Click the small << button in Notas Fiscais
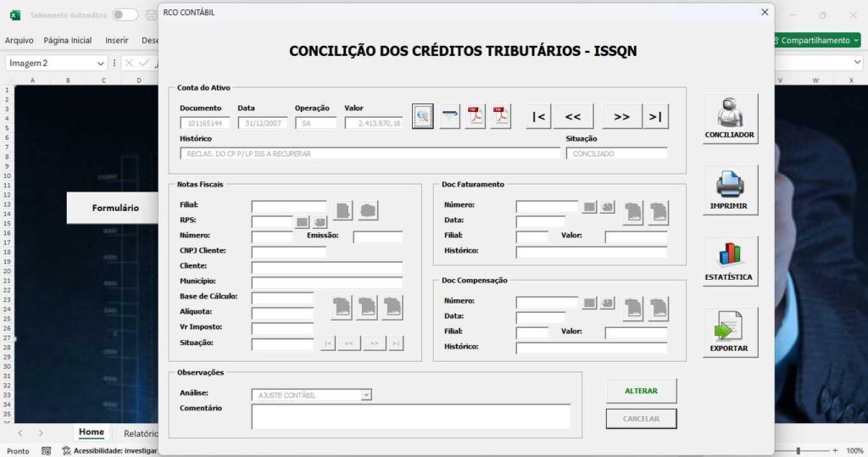Image resolution: width=868 pixels, height=457 pixels. [348, 343]
